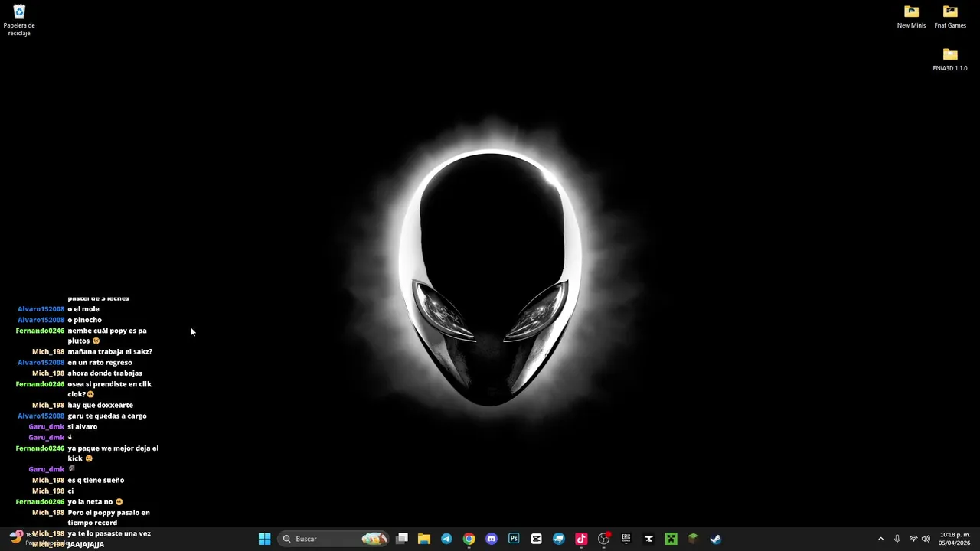Launch Epic Games from the taskbar
The height and width of the screenshot is (551, 980).
pyautogui.click(x=626, y=539)
